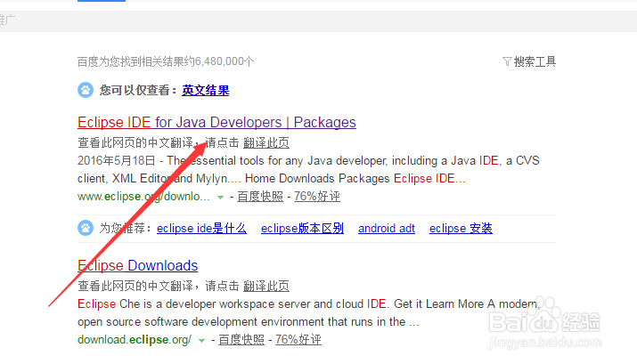
Task: Click result count text 百度为您找到相关结果约6,480,000个
Action: pos(166,61)
